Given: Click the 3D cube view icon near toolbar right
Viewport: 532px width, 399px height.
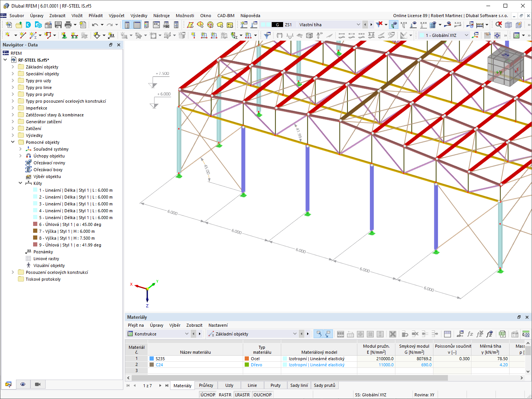Looking at the screenshot, I should click(x=508, y=24).
